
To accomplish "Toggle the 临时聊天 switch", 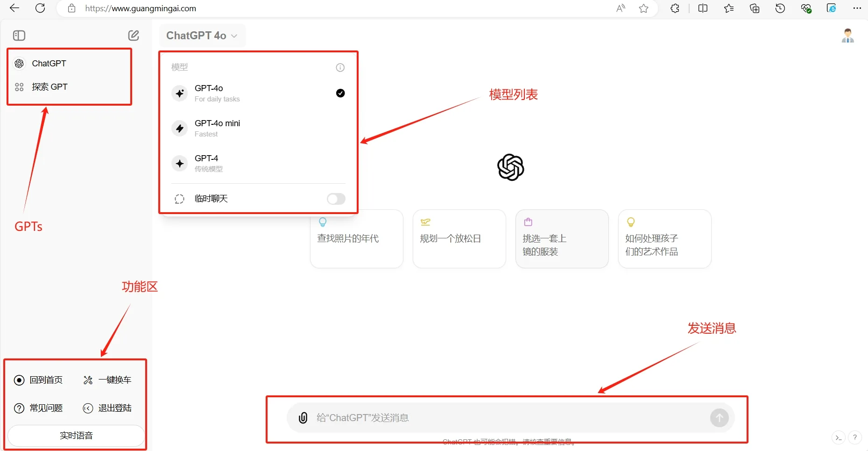I will [x=336, y=199].
